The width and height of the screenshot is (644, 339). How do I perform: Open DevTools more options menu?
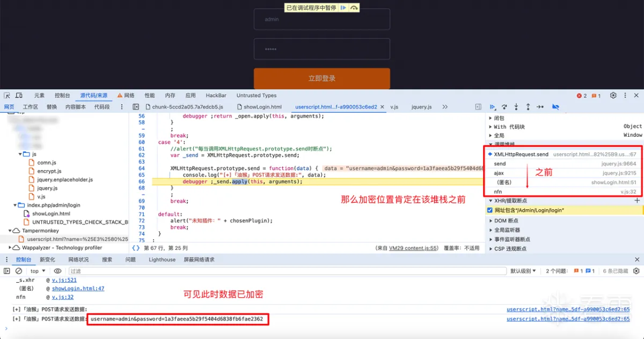coord(625,95)
